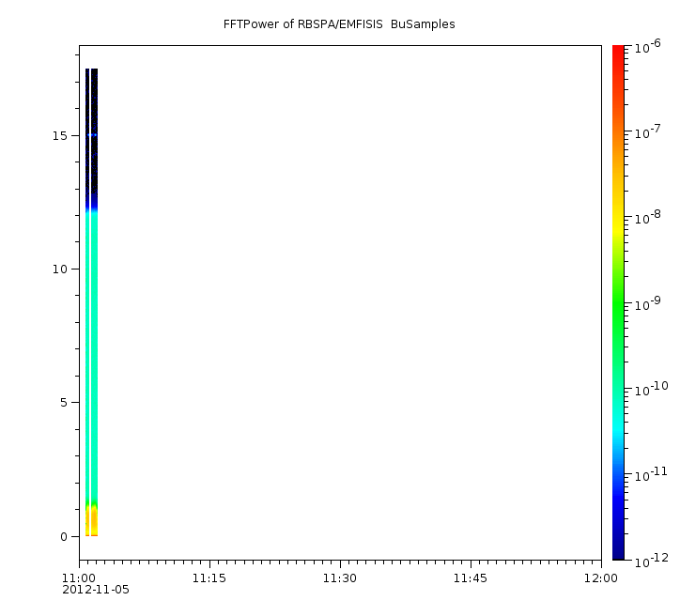Click the date label '2012-11-05'

pos(96,590)
